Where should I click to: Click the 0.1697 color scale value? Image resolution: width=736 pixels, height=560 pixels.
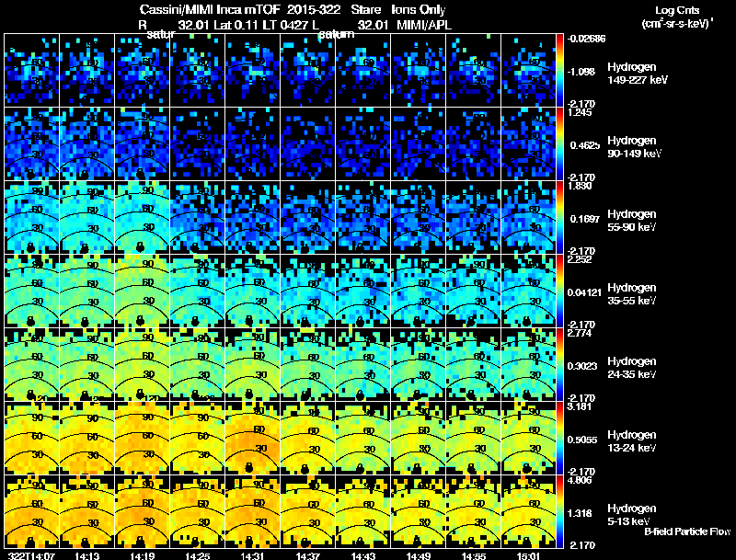585,219
